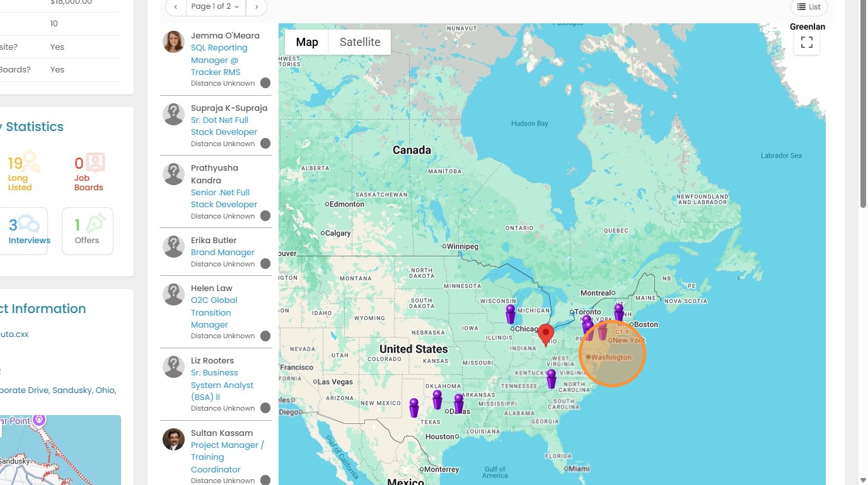Click Helen Law's avatar placeholder
The height and width of the screenshot is (485, 868).
(x=174, y=295)
